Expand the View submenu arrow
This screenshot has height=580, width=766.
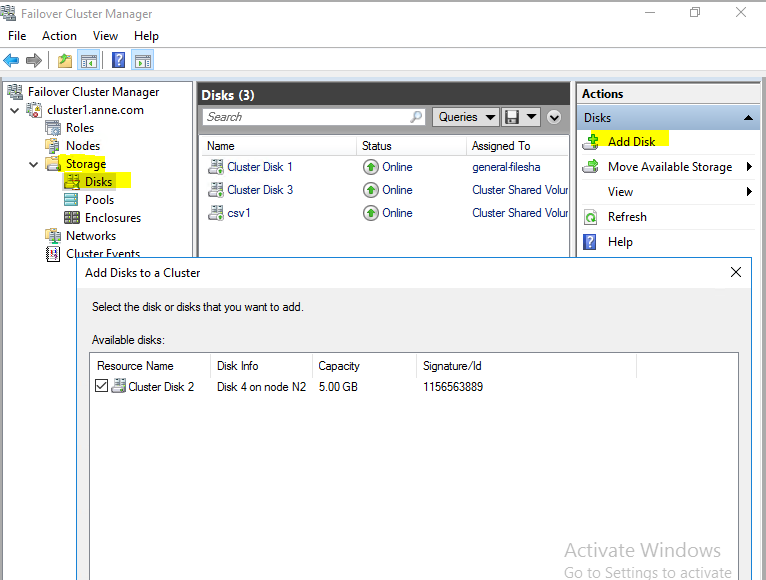[x=749, y=192]
